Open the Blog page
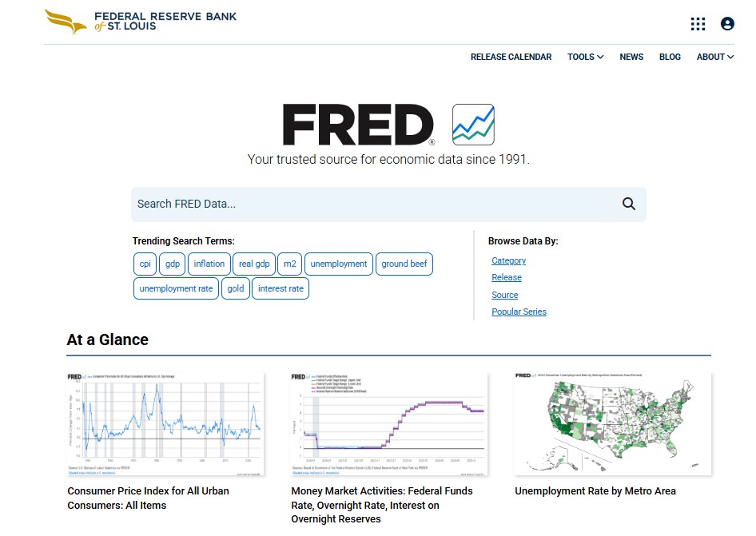This screenshot has height=536, width=756. tap(670, 57)
